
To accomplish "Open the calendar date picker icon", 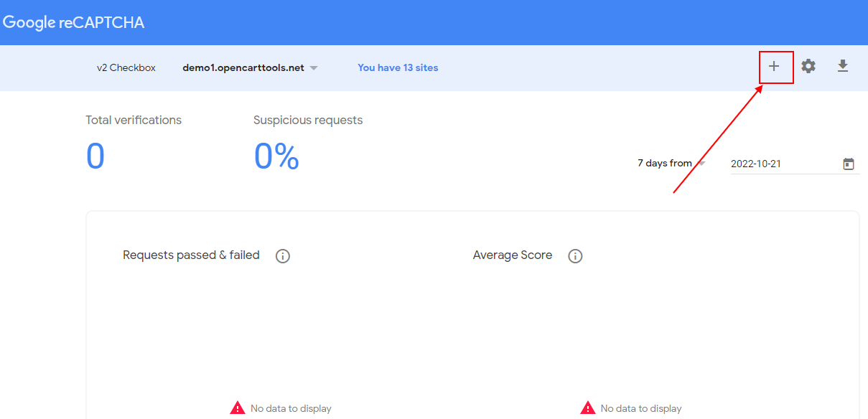I will click(x=849, y=164).
